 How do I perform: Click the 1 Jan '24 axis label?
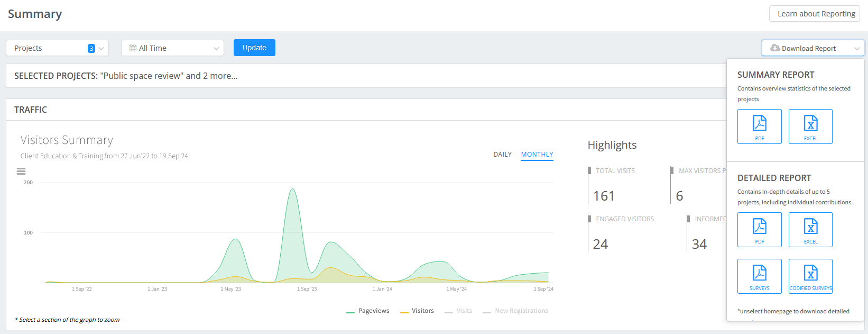pos(382,289)
